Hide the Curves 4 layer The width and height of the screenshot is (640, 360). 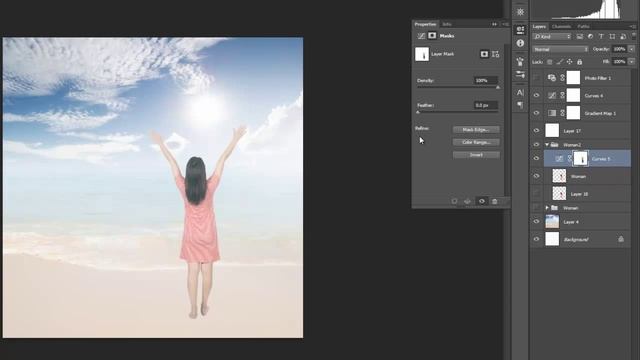click(x=537, y=96)
